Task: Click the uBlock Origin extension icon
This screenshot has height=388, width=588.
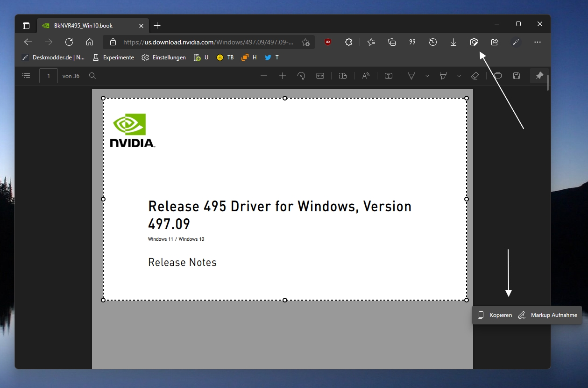Action: (x=328, y=42)
